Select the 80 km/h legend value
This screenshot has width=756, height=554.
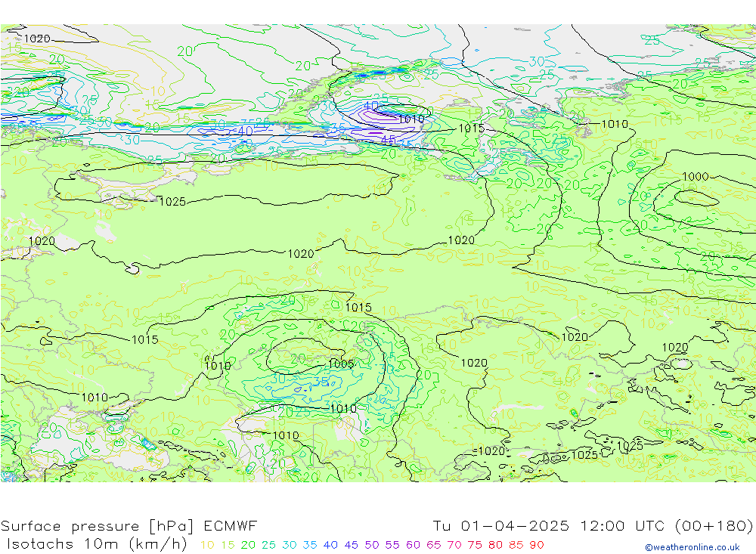pyautogui.click(x=495, y=545)
